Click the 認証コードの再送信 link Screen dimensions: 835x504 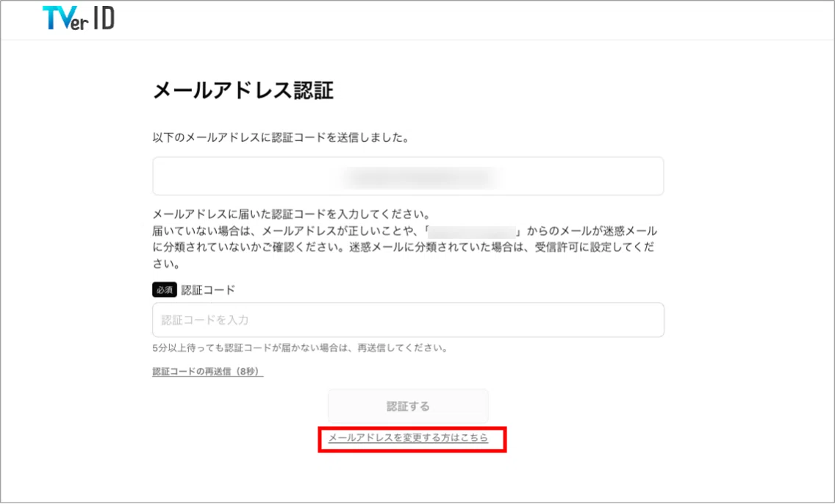(208, 372)
